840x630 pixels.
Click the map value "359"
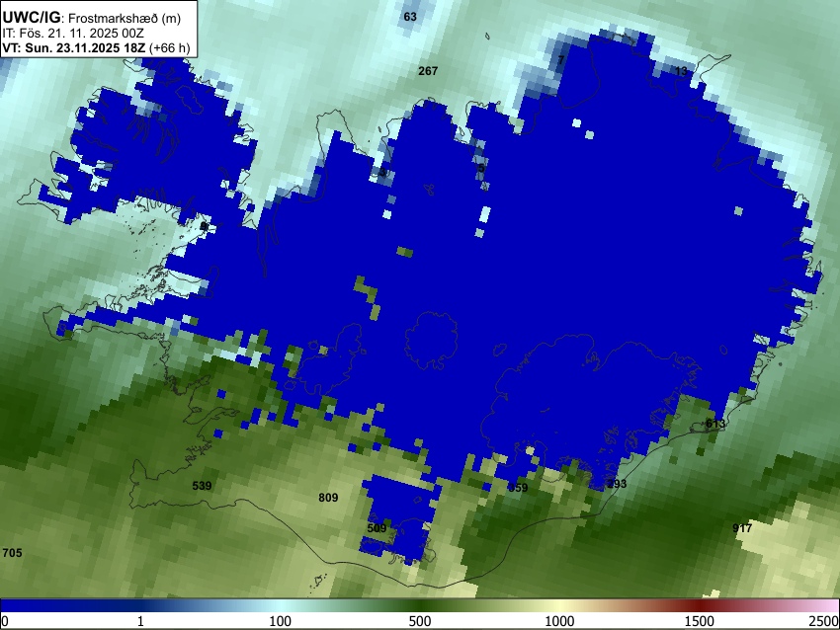(518, 488)
